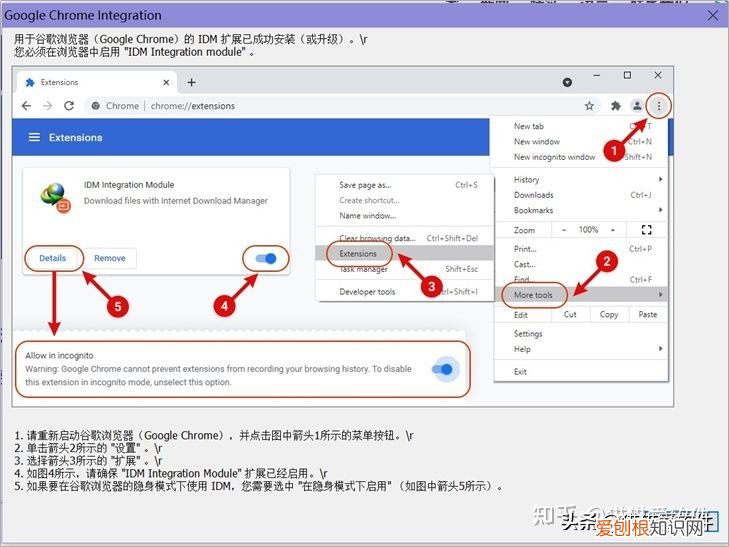Remove the IDM Integration Module extension
Viewport: 729px width, 547px height.
tap(110, 258)
